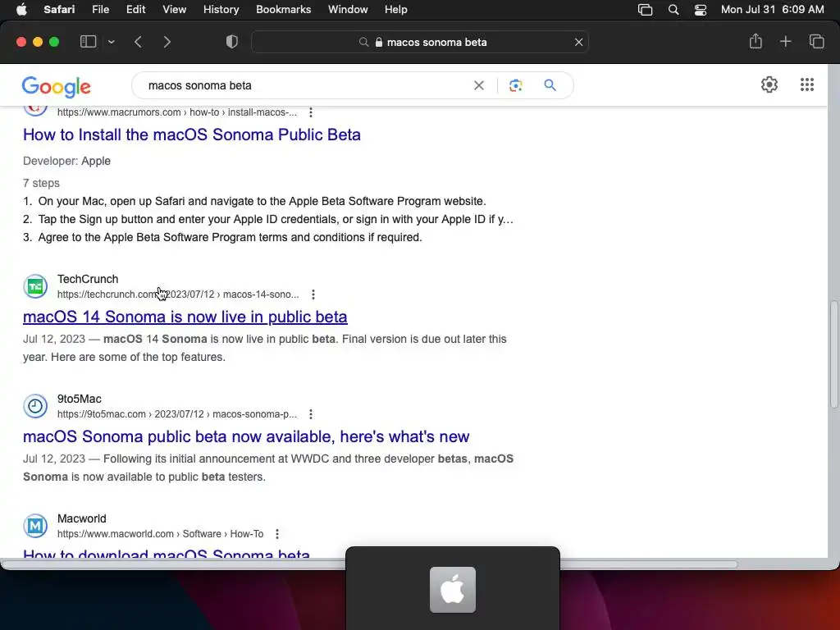Open the View menu
Viewport: 840px width, 630px height.
(x=174, y=10)
